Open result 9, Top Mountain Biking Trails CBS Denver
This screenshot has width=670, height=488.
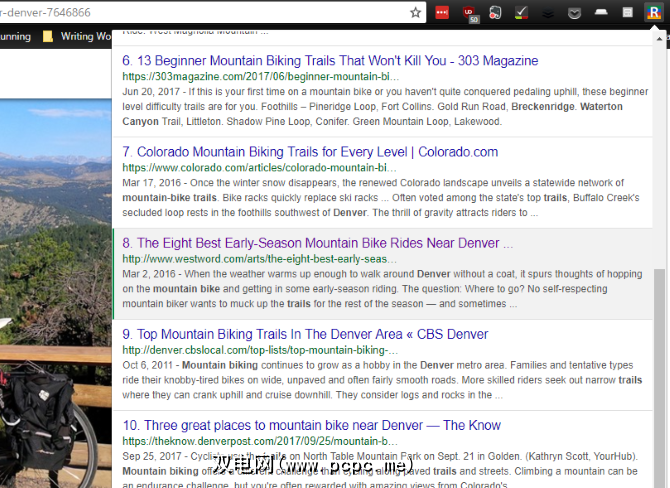tap(305, 334)
